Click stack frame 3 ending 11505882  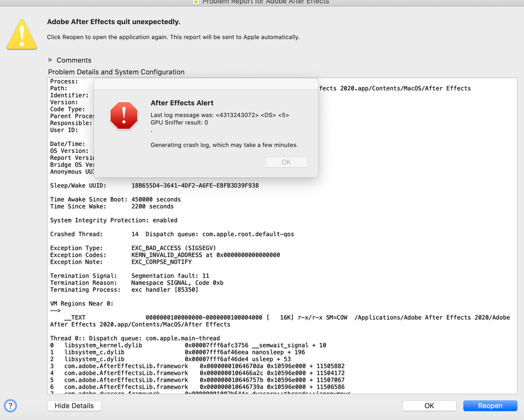point(197,366)
